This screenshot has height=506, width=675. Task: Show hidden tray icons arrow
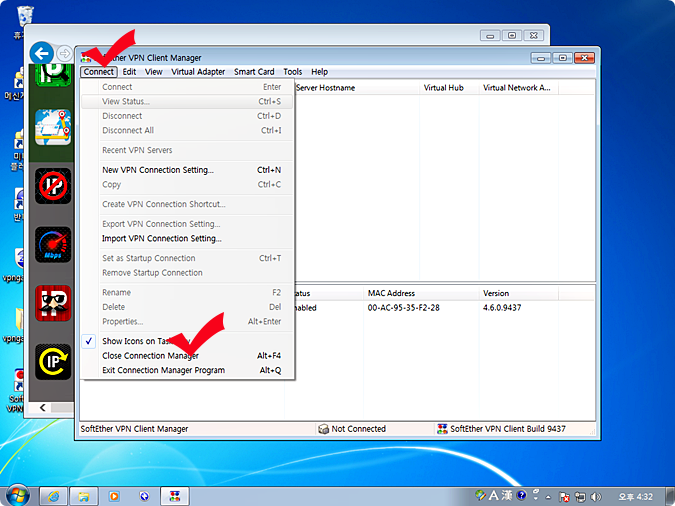(x=548, y=497)
